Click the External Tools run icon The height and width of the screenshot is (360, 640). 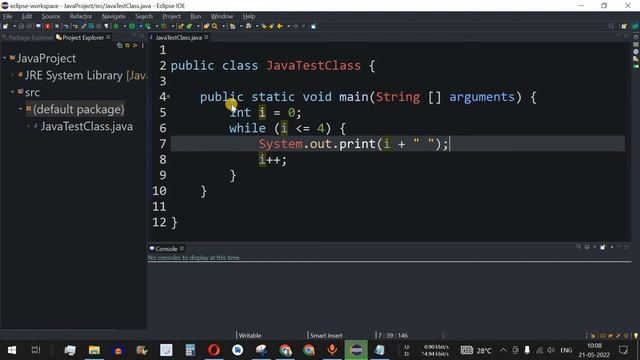(164, 26)
